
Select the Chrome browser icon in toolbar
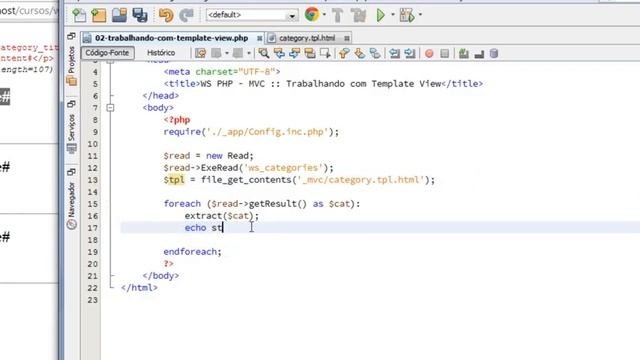pos(312,15)
